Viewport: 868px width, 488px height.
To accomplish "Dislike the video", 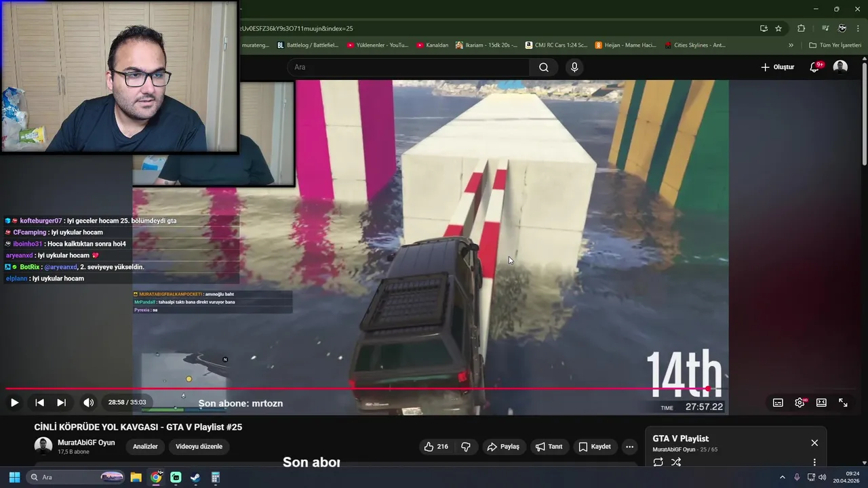I will point(466,447).
